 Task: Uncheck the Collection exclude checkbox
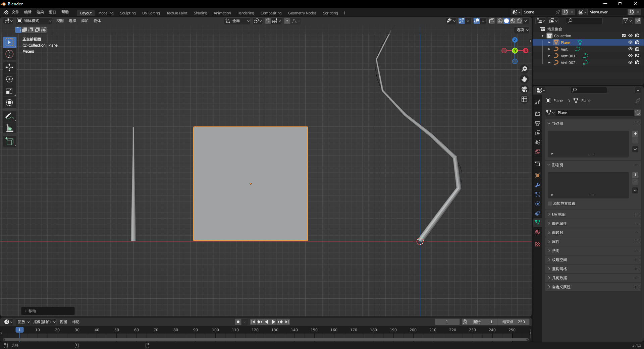point(624,36)
